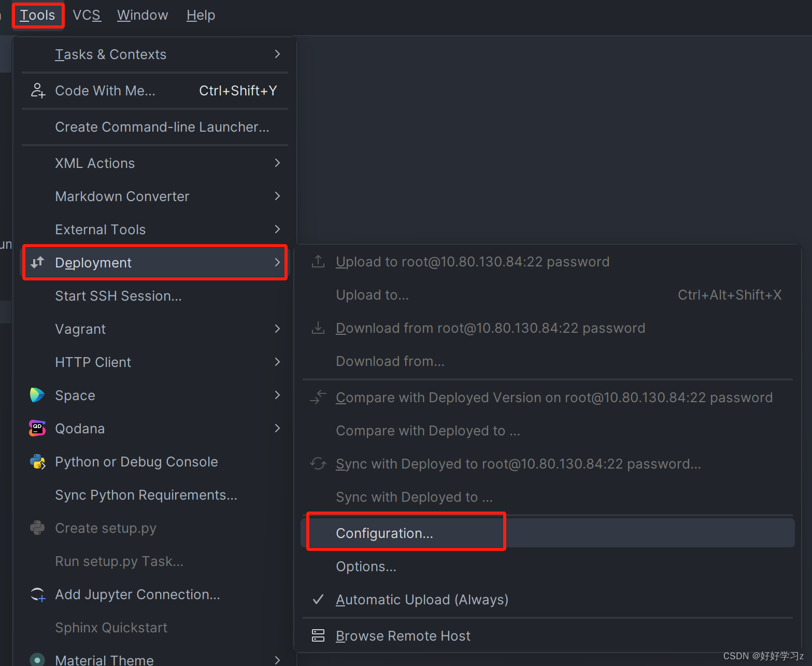This screenshot has height=666, width=812.
Task: Select Run setup.py Task...
Action: click(154, 561)
